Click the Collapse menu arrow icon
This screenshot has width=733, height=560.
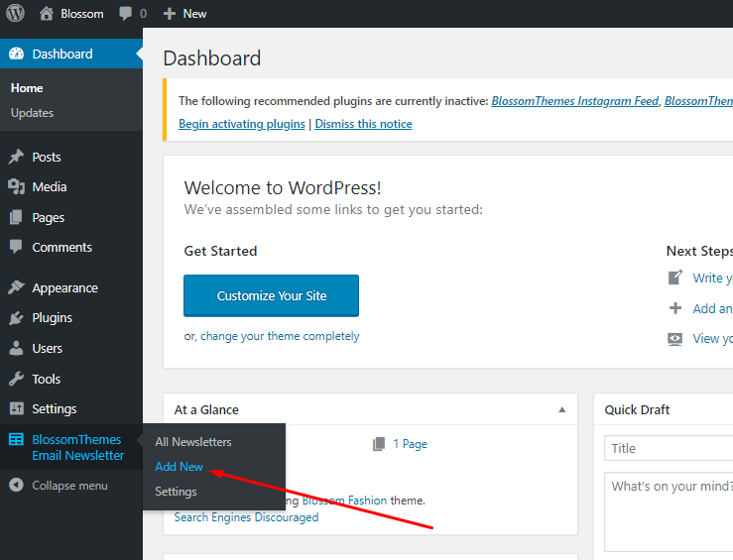(16, 486)
